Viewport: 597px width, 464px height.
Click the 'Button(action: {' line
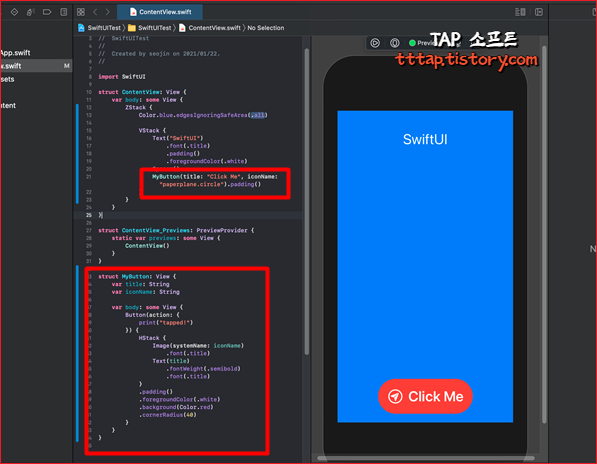(x=152, y=315)
